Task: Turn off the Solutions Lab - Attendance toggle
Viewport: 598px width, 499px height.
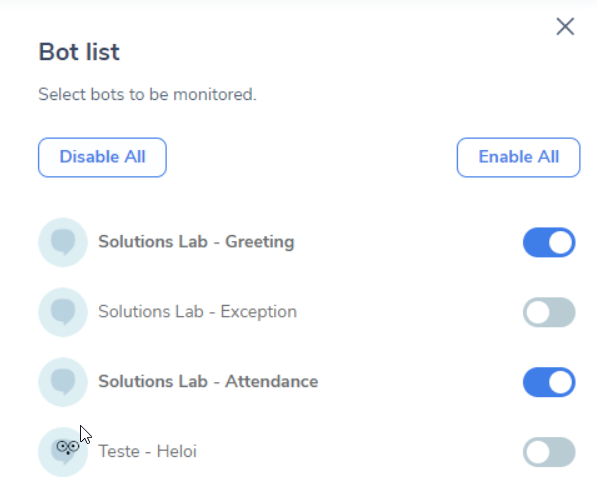Action: point(549,382)
